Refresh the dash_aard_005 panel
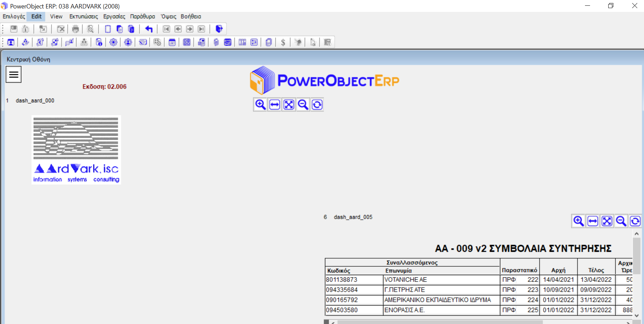 click(635, 221)
